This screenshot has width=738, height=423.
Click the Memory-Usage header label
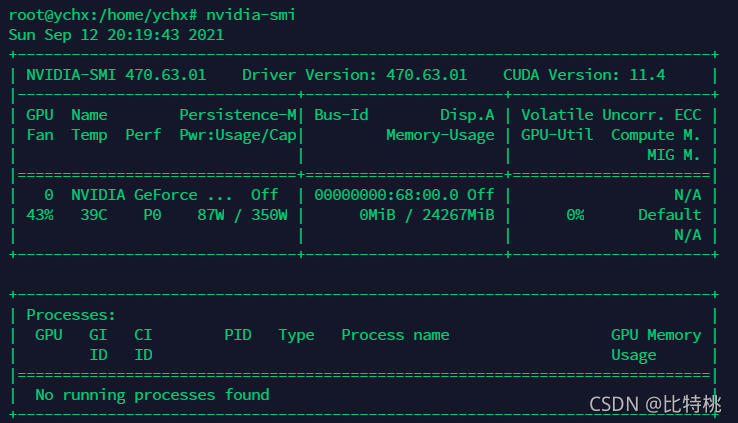440,135
